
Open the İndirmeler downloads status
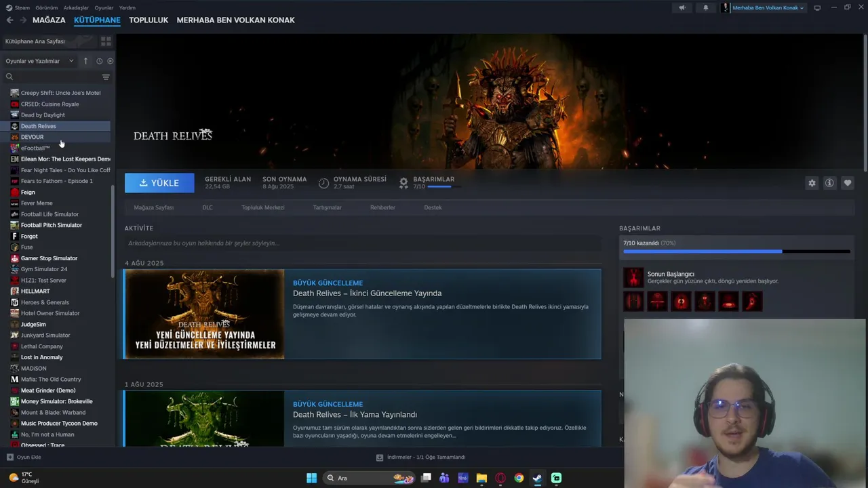(420, 457)
